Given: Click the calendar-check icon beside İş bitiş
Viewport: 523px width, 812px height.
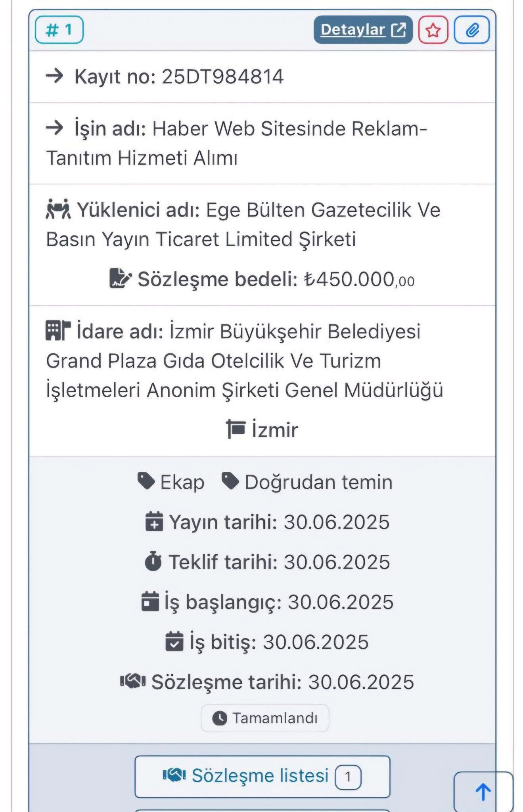Looking at the screenshot, I should (174, 642).
